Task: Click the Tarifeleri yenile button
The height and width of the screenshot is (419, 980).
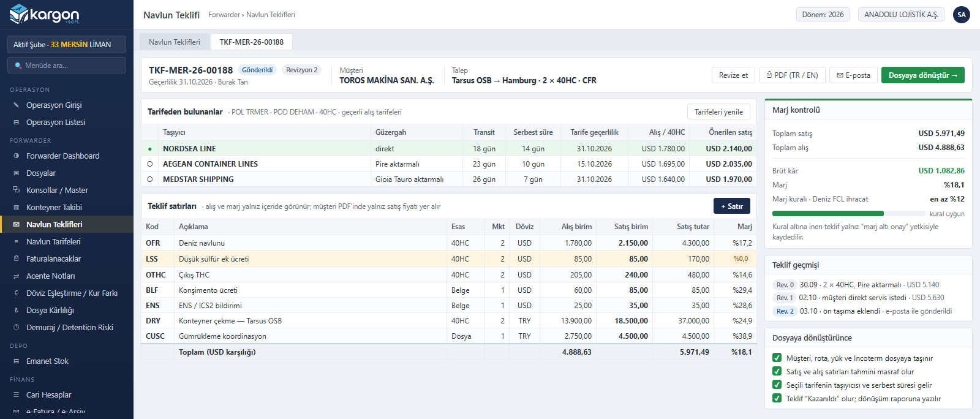Action: point(718,112)
